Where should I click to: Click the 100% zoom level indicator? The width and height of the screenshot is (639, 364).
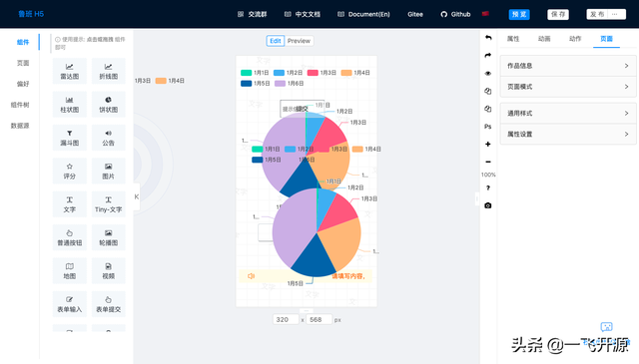point(488,175)
